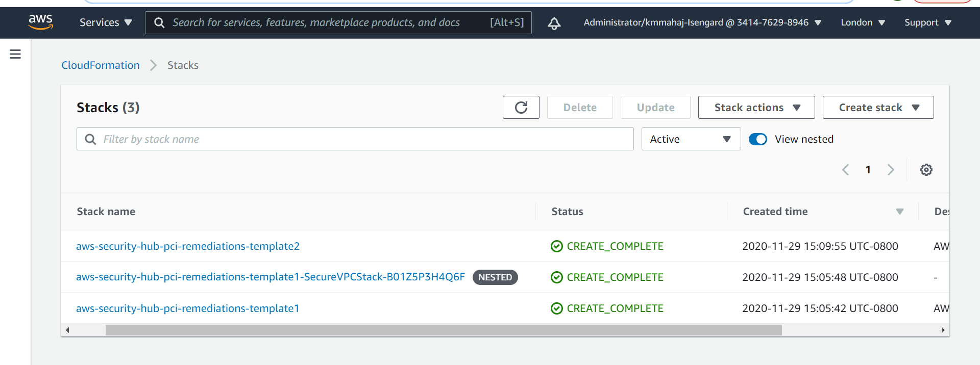Focus the Filter by stack name field
The image size is (980, 365).
355,139
